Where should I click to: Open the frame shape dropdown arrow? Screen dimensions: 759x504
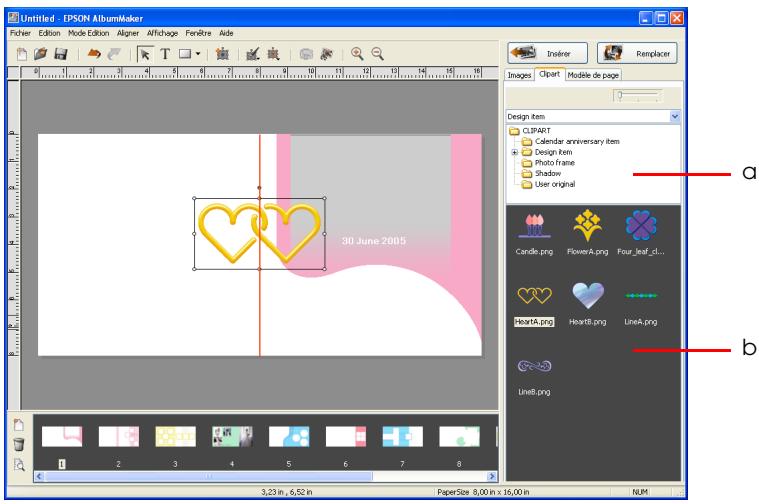198,54
